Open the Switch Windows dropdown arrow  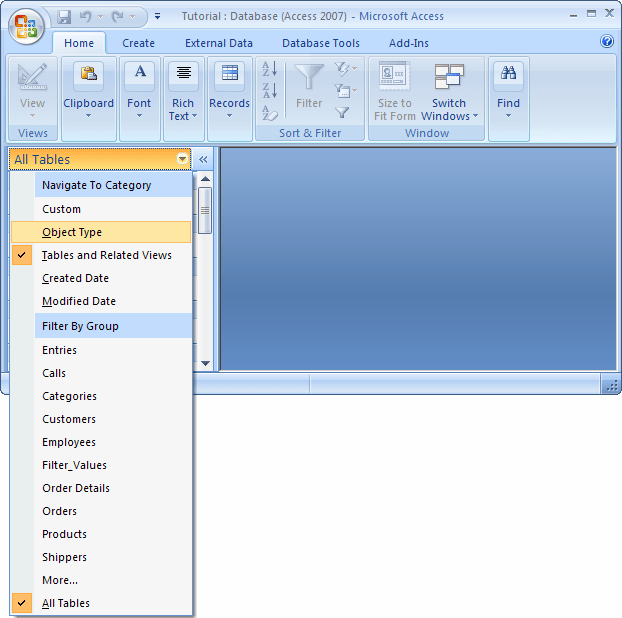coord(475,116)
